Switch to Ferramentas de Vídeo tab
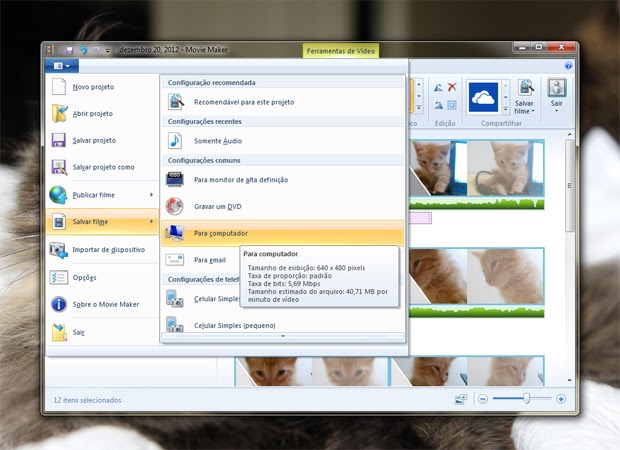This screenshot has width=620, height=450. point(340,51)
